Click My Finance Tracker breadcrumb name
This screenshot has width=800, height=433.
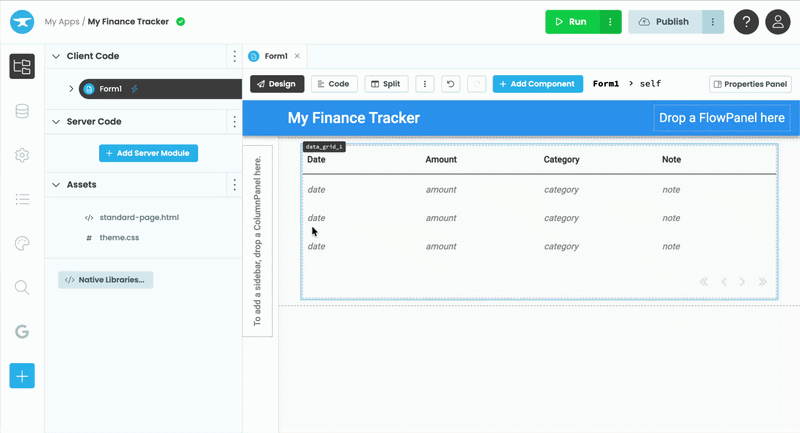(128, 21)
